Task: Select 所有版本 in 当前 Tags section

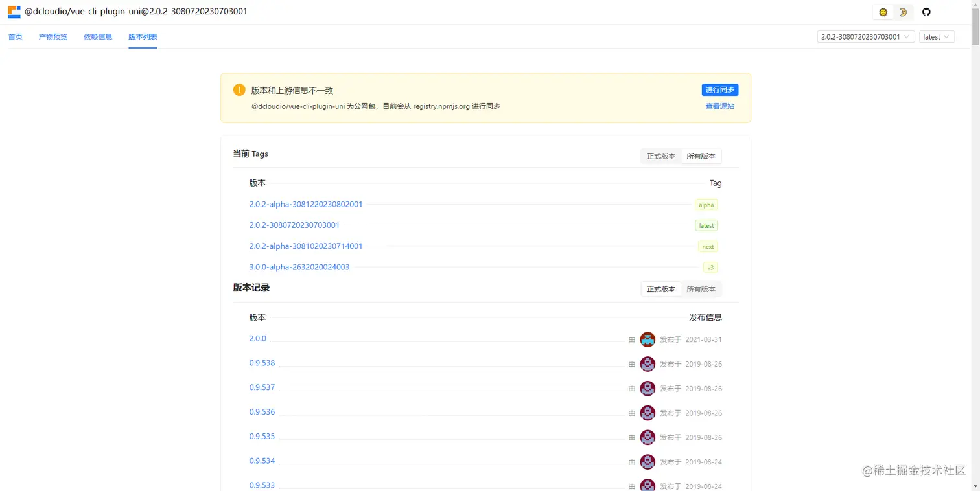Action: coord(701,156)
